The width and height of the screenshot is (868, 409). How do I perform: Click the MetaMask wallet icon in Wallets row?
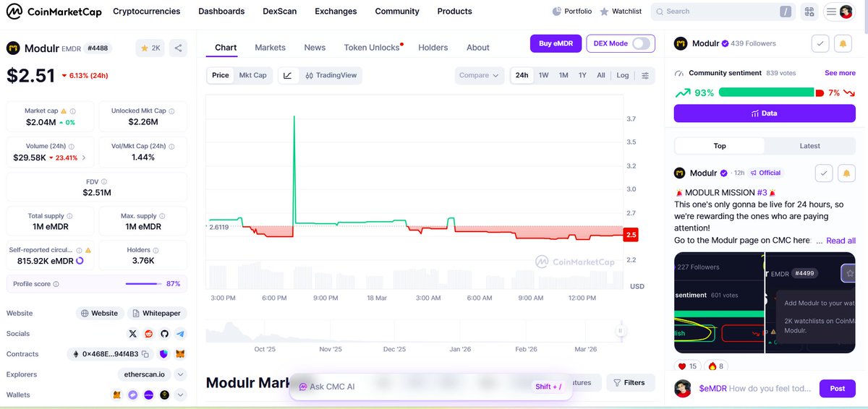point(116,395)
